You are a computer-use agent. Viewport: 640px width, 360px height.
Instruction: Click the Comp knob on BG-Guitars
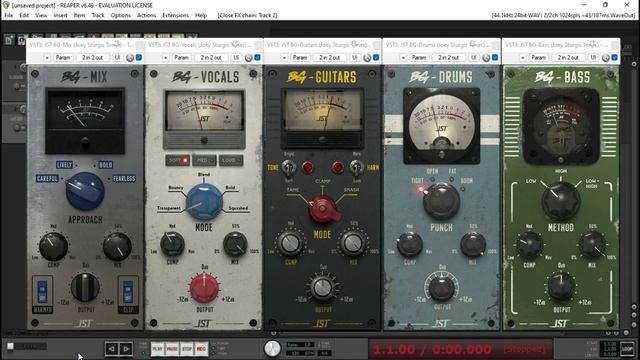coord(290,243)
